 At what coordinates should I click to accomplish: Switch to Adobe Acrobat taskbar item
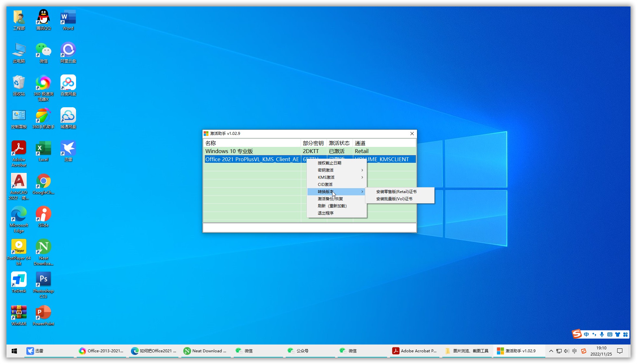[415, 351]
